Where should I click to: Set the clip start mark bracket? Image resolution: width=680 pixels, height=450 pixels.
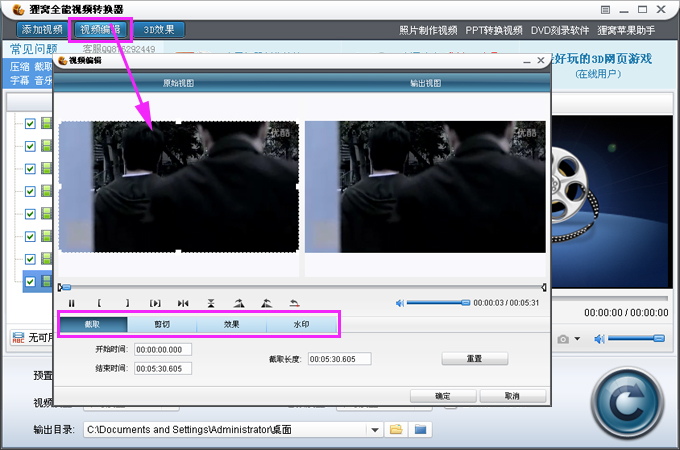click(99, 303)
